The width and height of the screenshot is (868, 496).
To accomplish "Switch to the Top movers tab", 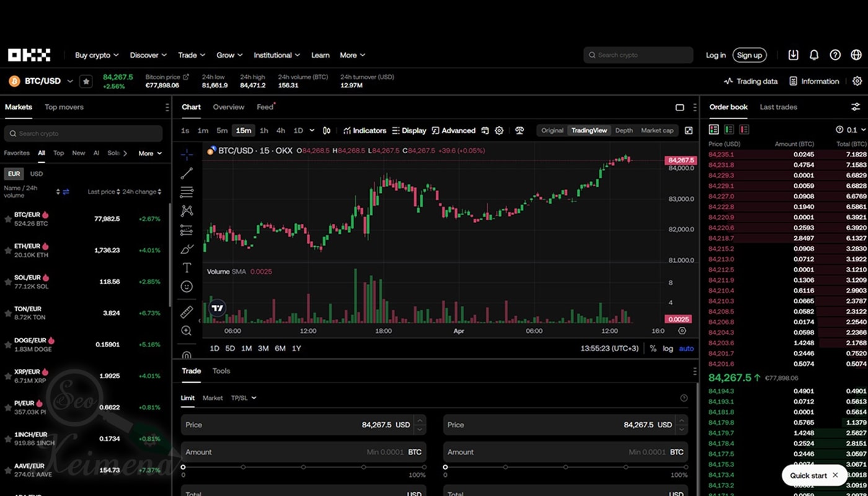I will pos(64,107).
